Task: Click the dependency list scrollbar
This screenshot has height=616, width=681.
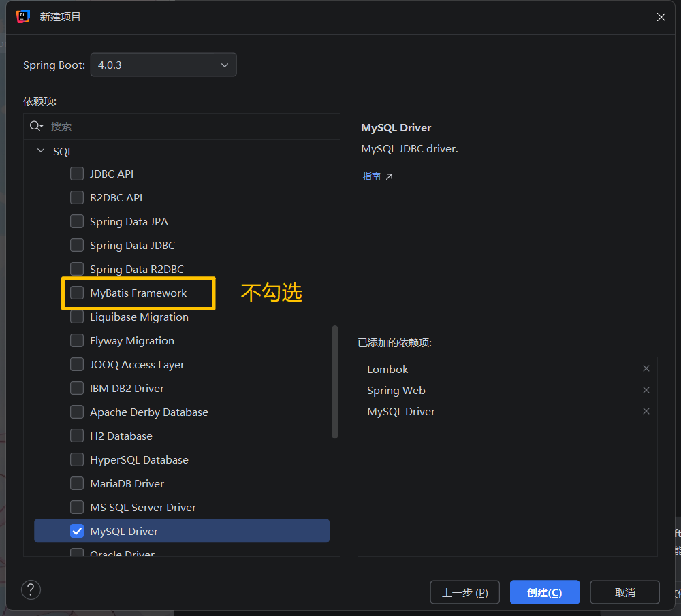Action: coord(335,382)
